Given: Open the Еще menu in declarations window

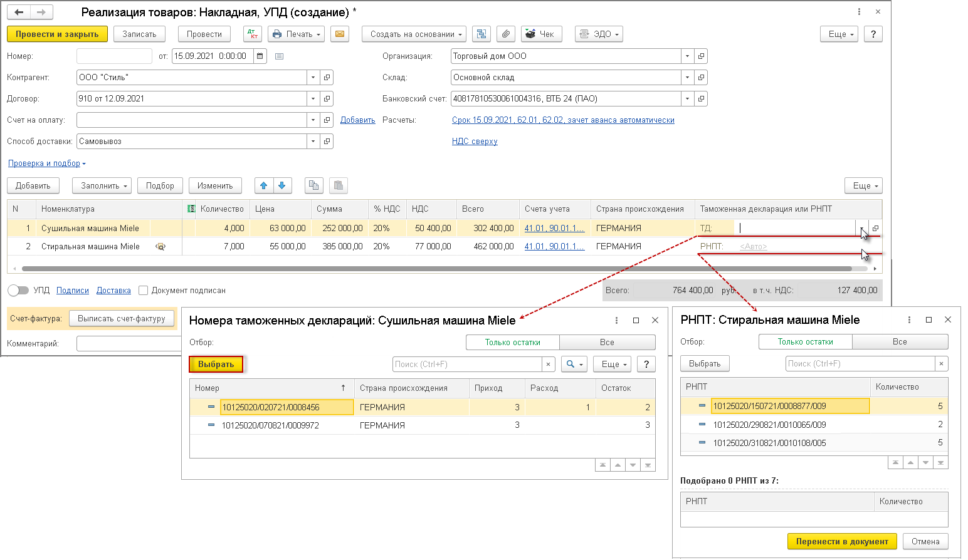Looking at the screenshot, I should click(612, 364).
